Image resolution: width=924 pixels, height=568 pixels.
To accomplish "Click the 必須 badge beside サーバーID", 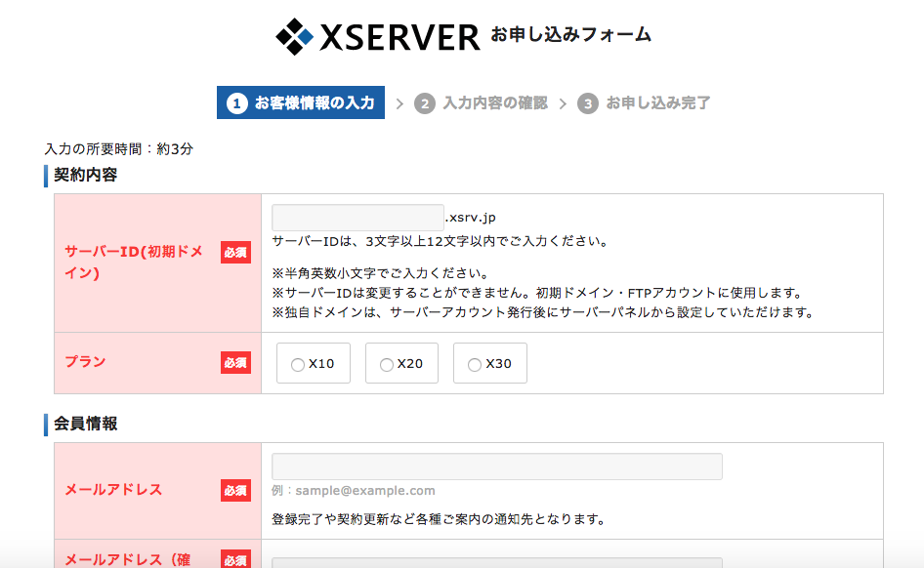I will click(235, 253).
